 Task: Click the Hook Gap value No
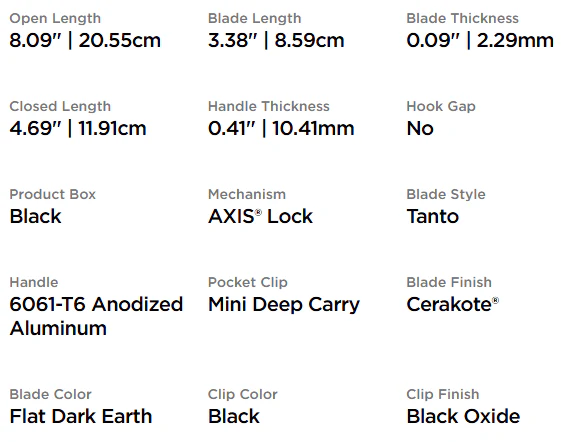[420, 128]
